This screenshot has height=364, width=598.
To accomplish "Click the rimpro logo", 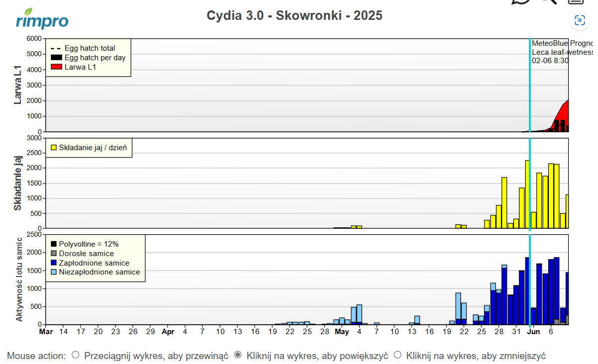I will click(42, 19).
